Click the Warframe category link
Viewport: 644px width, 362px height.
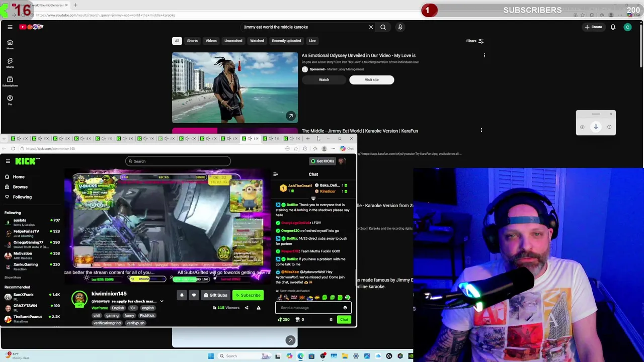click(x=100, y=308)
